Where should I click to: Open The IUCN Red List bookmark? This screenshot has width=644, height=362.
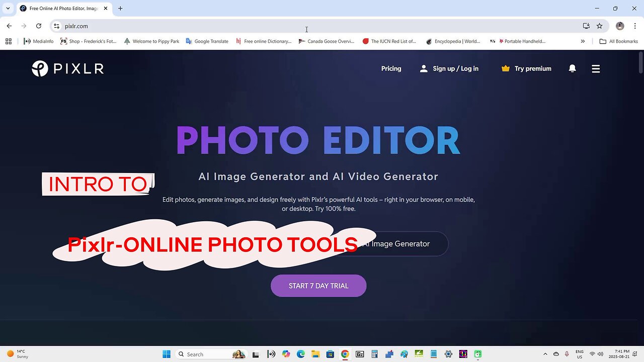(x=389, y=41)
